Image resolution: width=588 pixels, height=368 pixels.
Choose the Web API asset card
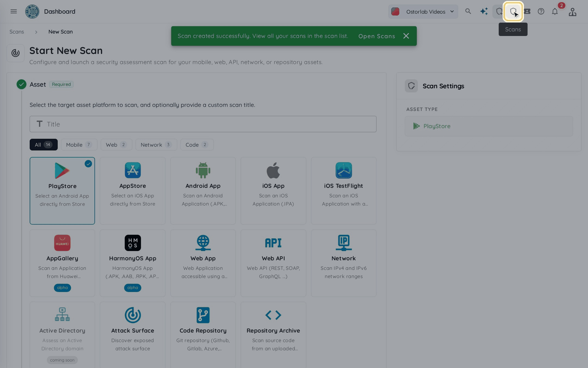pyautogui.click(x=273, y=263)
